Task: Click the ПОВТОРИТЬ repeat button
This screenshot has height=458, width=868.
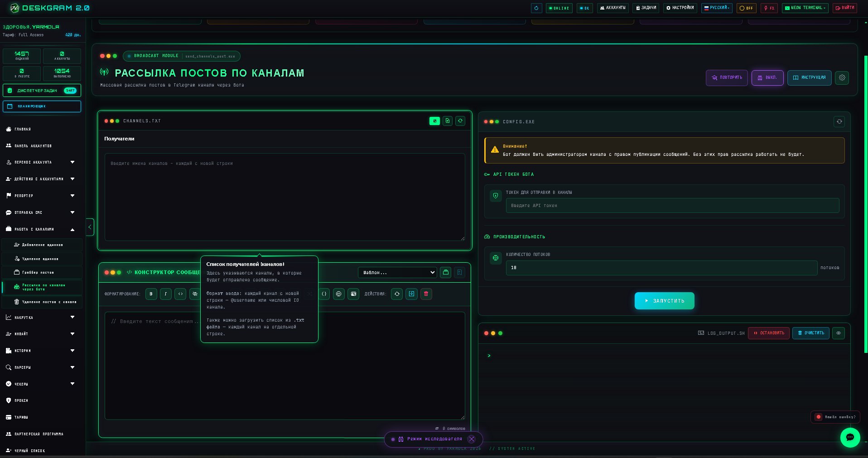Action: click(x=727, y=78)
